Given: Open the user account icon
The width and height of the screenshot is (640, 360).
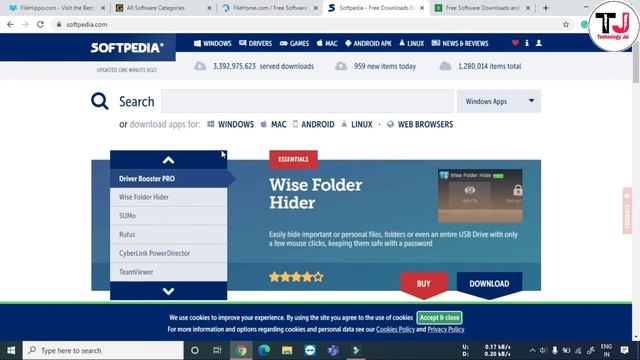Looking at the screenshot, I should [539, 43].
